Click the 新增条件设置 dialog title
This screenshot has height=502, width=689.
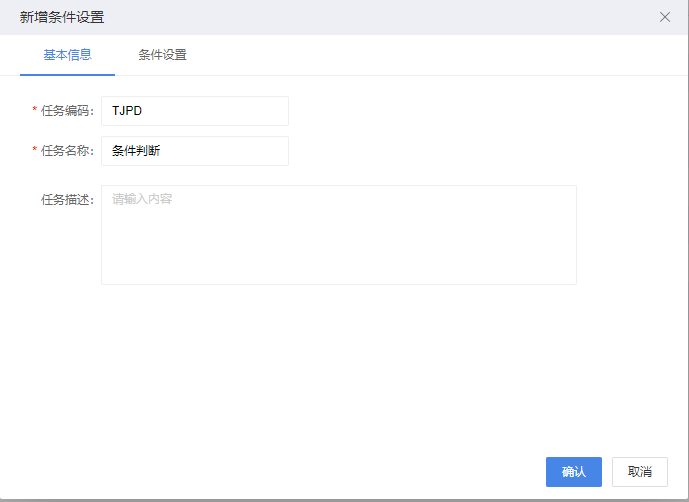62,18
